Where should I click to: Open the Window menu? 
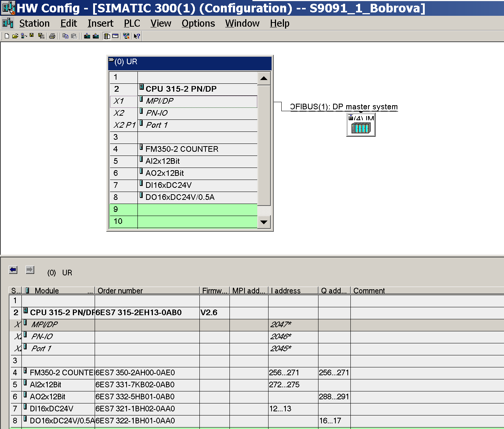tap(242, 23)
